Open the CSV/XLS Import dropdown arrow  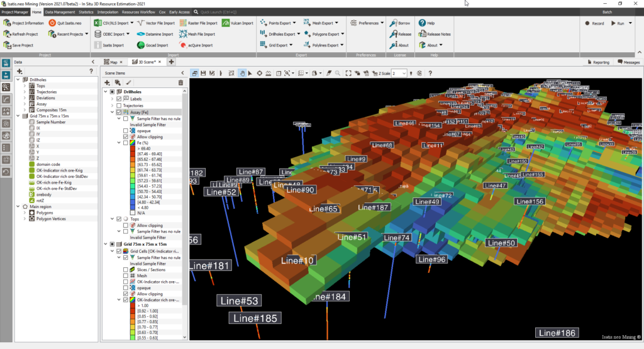pos(132,23)
